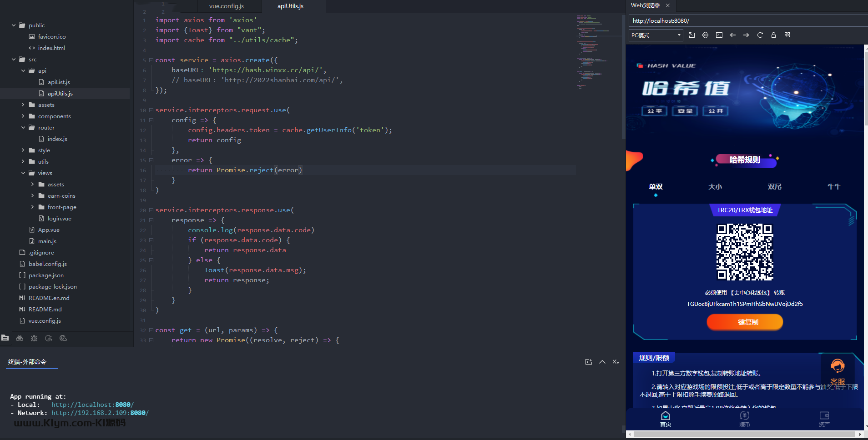Click the padlock icon in browser toolbar

pos(773,35)
